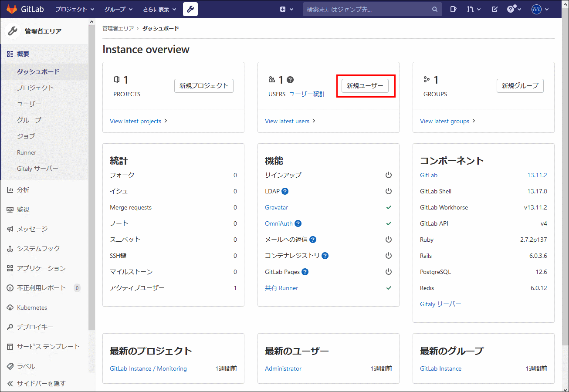Click 管理者エリア breadcrumb link
Viewport: 569px width, 392px height.
118,28
